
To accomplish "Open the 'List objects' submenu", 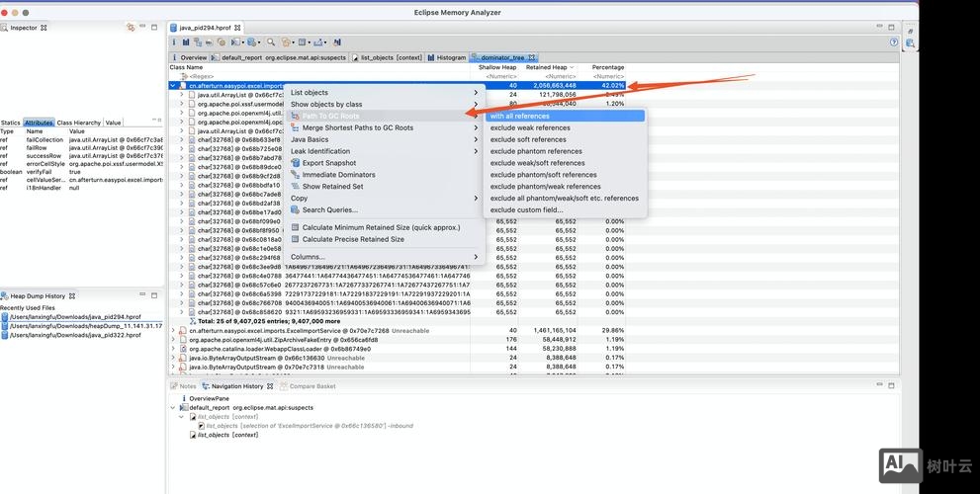I will pyautogui.click(x=310, y=93).
